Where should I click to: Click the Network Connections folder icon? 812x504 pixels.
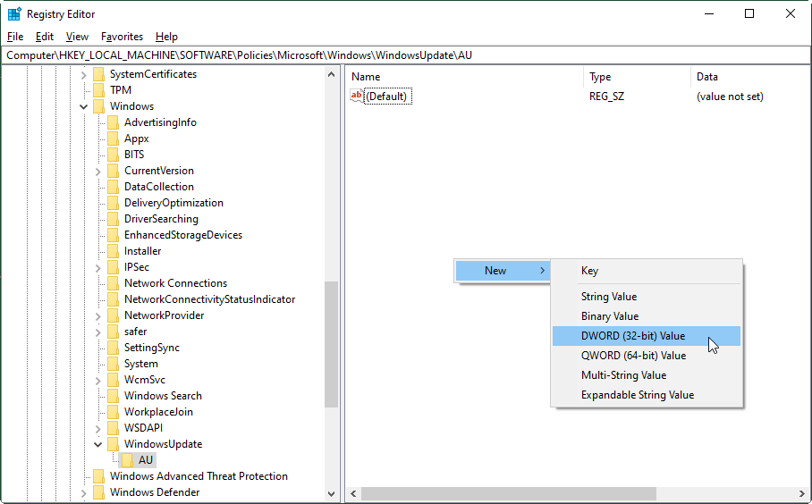point(113,283)
